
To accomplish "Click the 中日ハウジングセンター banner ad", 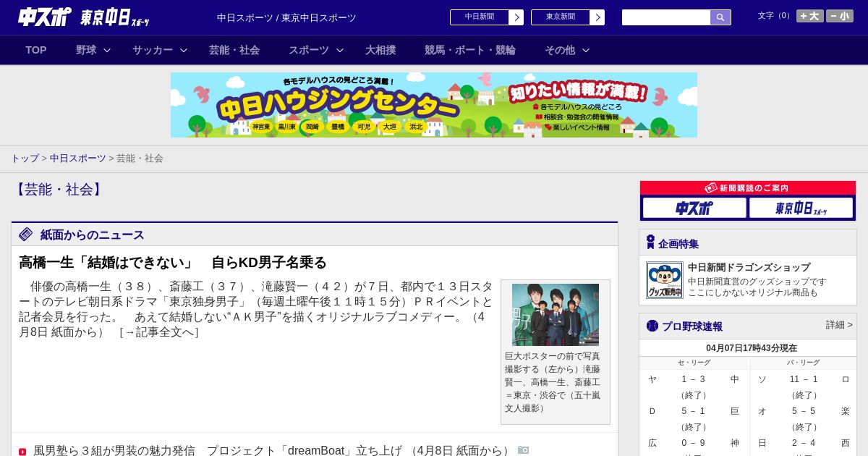I will click(434, 105).
